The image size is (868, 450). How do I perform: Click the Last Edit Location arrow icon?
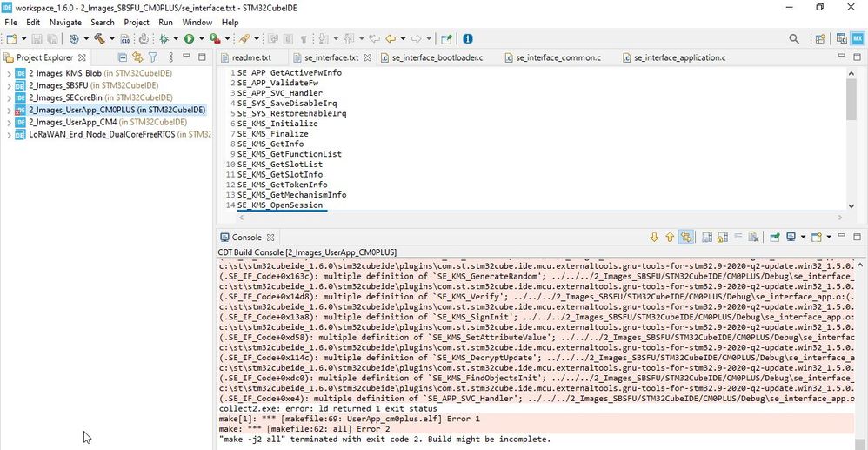click(x=374, y=39)
